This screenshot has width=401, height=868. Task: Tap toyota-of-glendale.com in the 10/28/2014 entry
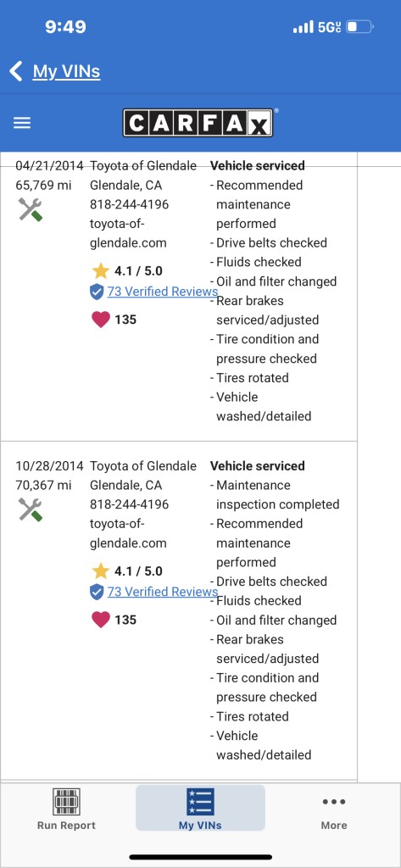click(x=128, y=533)
